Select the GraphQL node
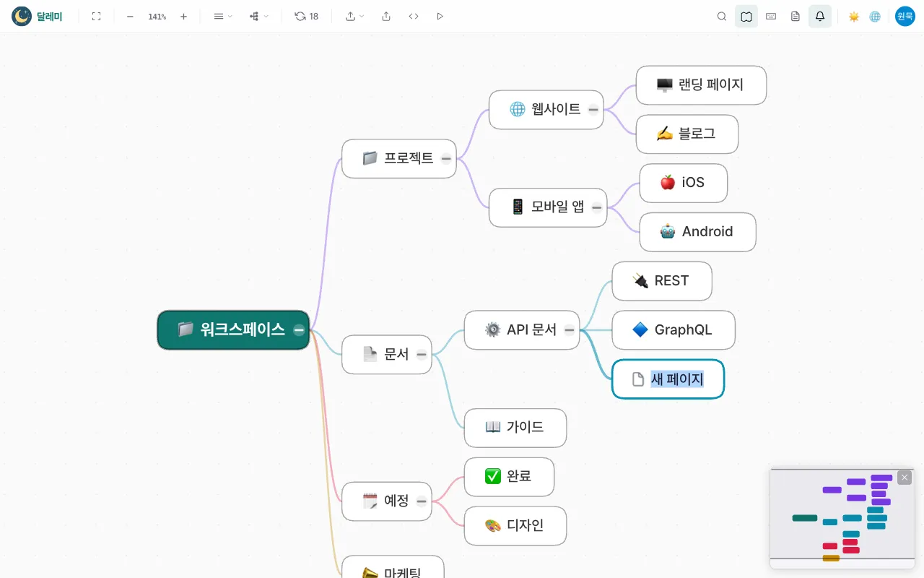This screenshot has height=578, width=924. 674,330
